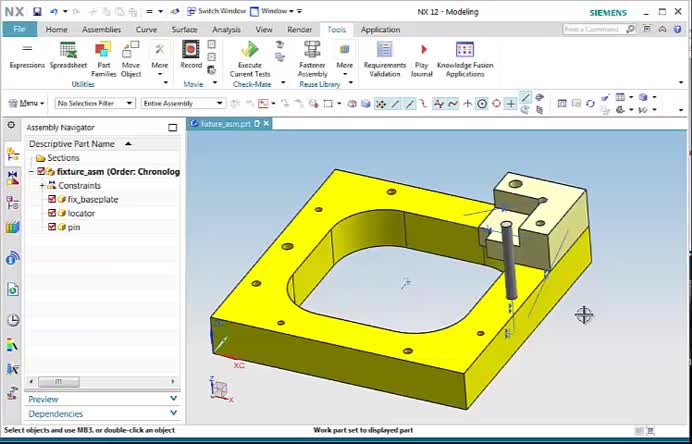Expand the Preview section
Screen dimensions: 692x444
(102, 399)
